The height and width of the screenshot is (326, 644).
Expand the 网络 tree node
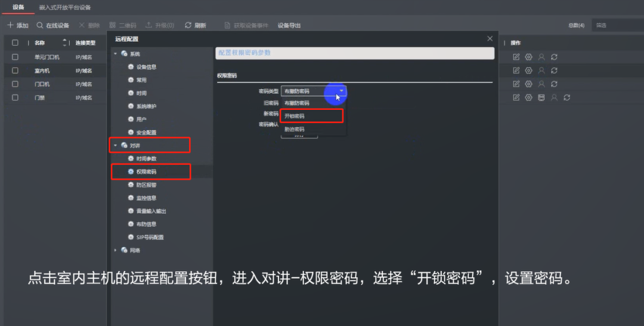pyautogui.click(x=116, y=250)
